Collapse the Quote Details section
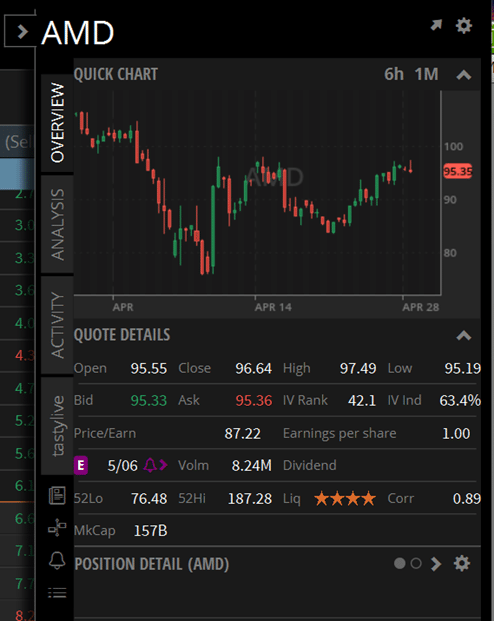Screen dimensions: 494x621 pos(464,336)
